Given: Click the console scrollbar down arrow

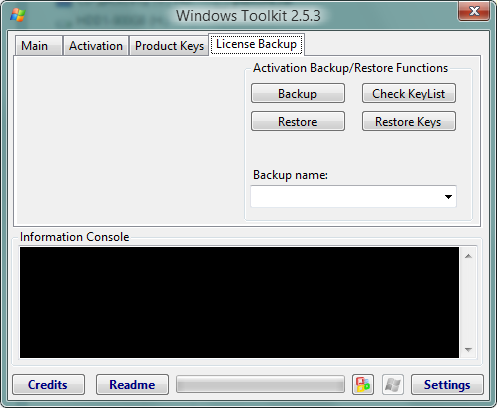Looking at the screenshot, I should (468, 350).
